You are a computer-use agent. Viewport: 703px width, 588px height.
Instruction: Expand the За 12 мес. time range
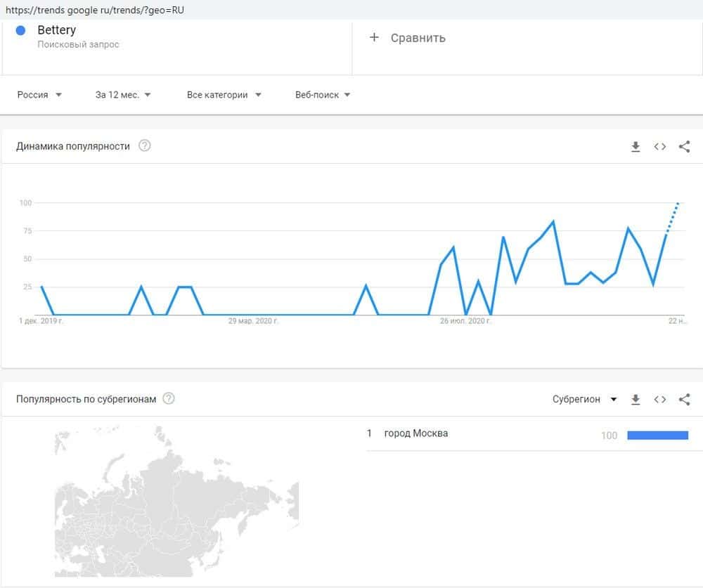[x=123, y=95]
